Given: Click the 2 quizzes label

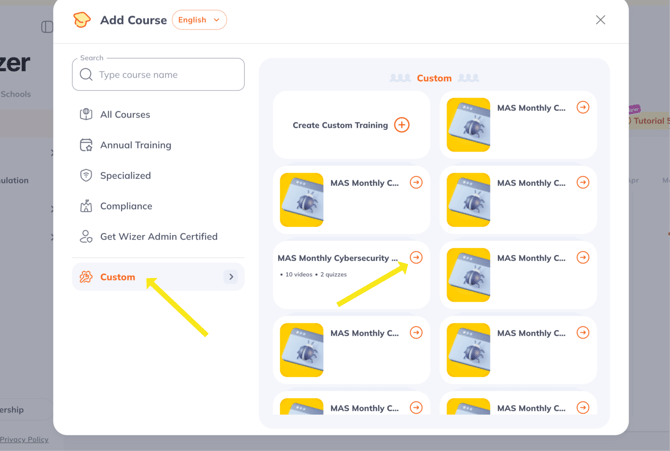Looking at the screenshot, I should tap(333, 274).
